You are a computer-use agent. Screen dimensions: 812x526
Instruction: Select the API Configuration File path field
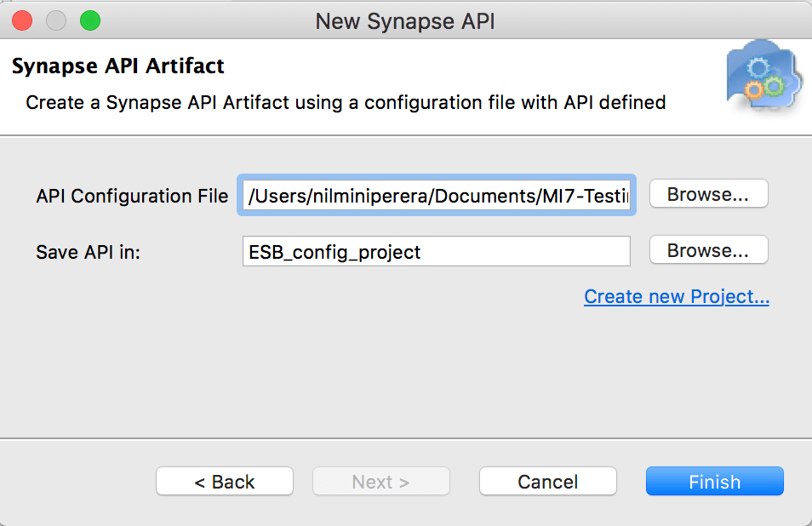tap(436, 195)
